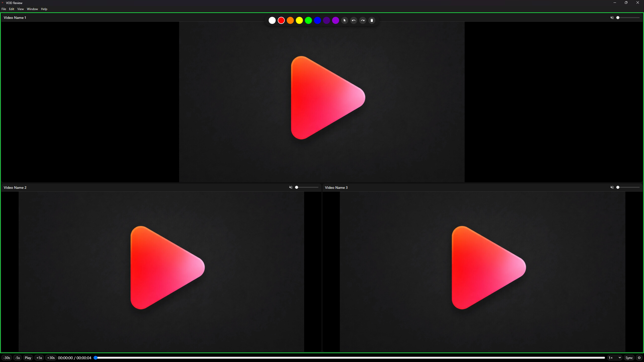This screenshot has height=362, width=644.
Task: Select the green annotation color
Action: (308, 20)
